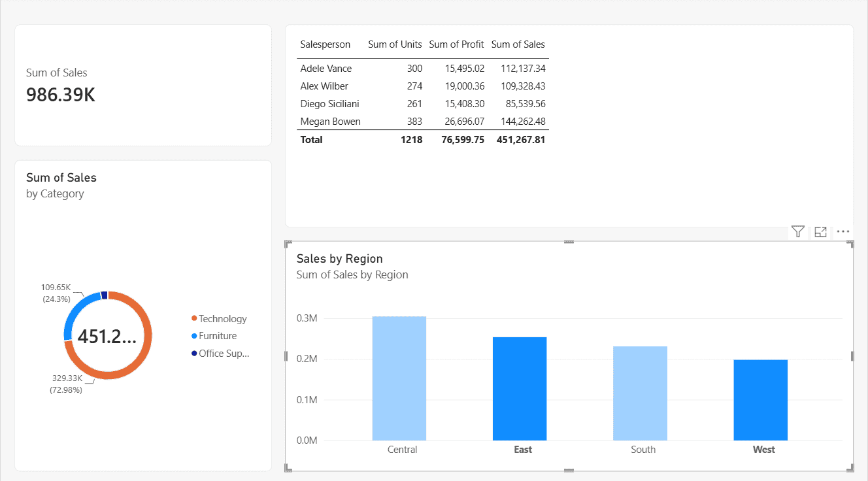This screenshot has width=868, height=481.
Task: Select the Alex Wilber row name
Action: coord(324,86)
